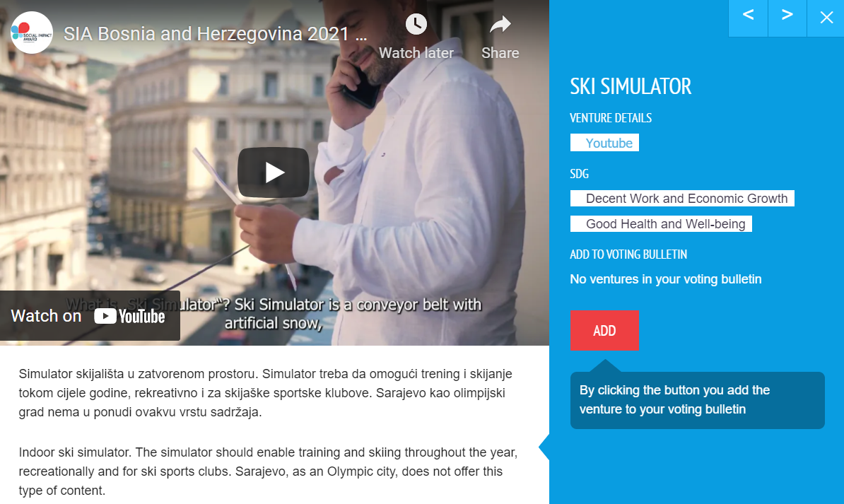Click the SKI SIMULATOR heading
844x504 pixels.
click(x=631, y=86)
